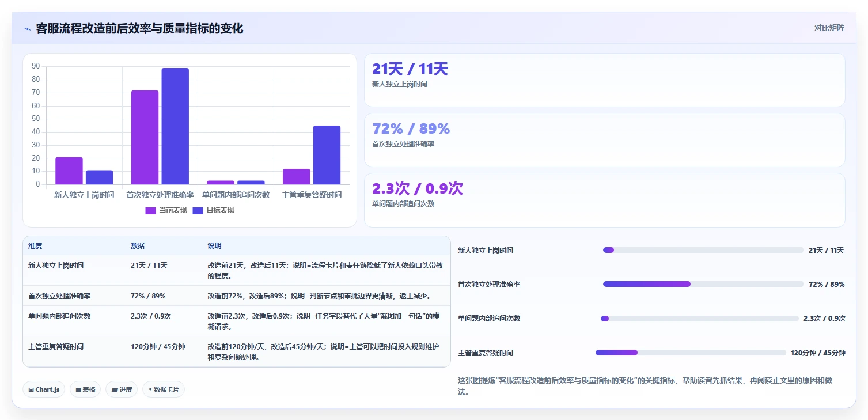Click the lightning icon beside the title

(27, 29)
